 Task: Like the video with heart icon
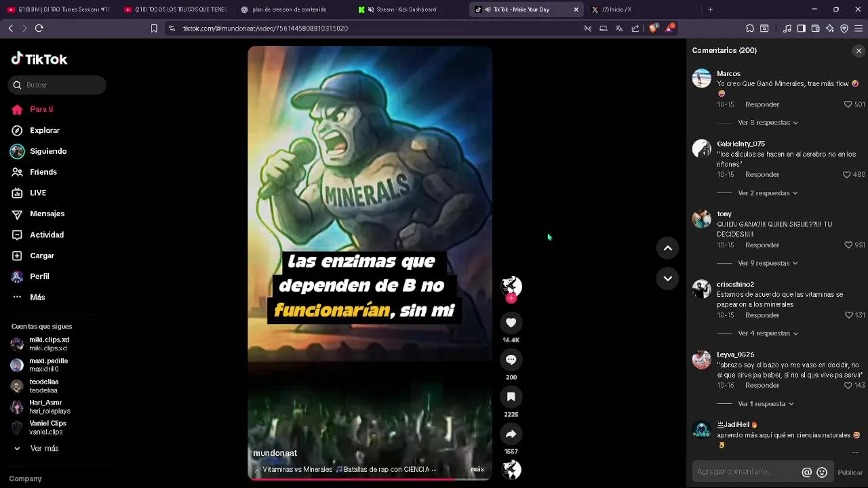coord(511,323)
